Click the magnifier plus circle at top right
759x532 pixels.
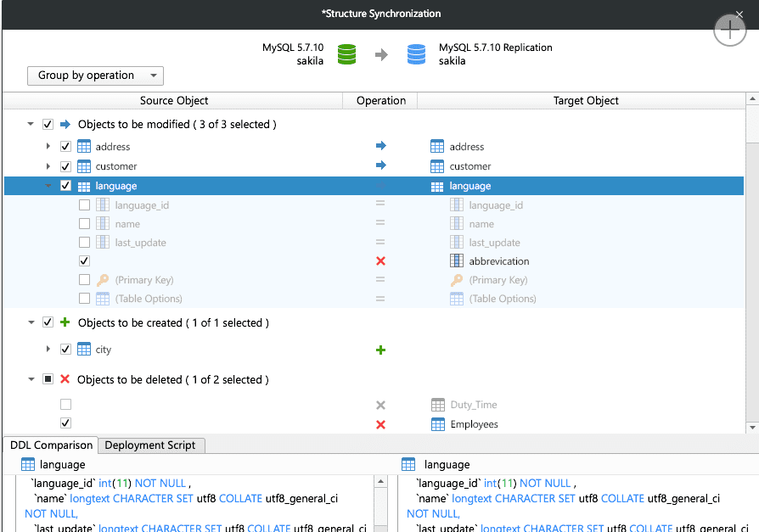[x=729, y=31]
